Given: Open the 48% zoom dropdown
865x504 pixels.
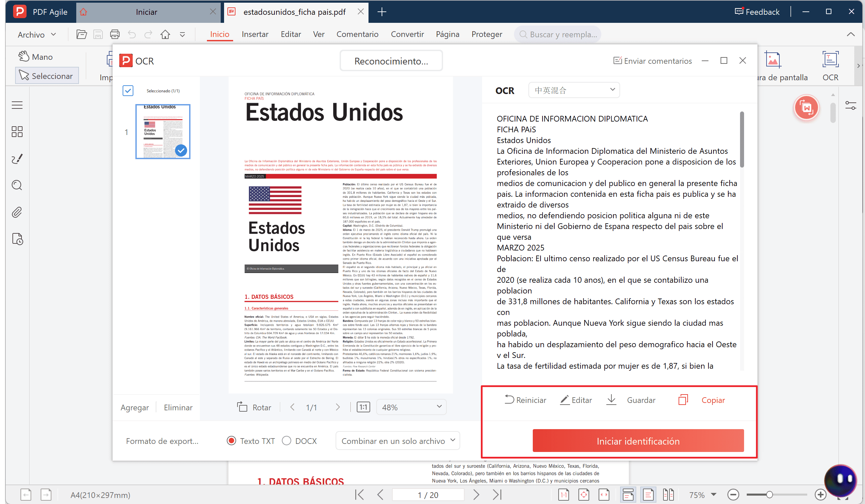Looking at the screenshot, I should coord(411,407).
